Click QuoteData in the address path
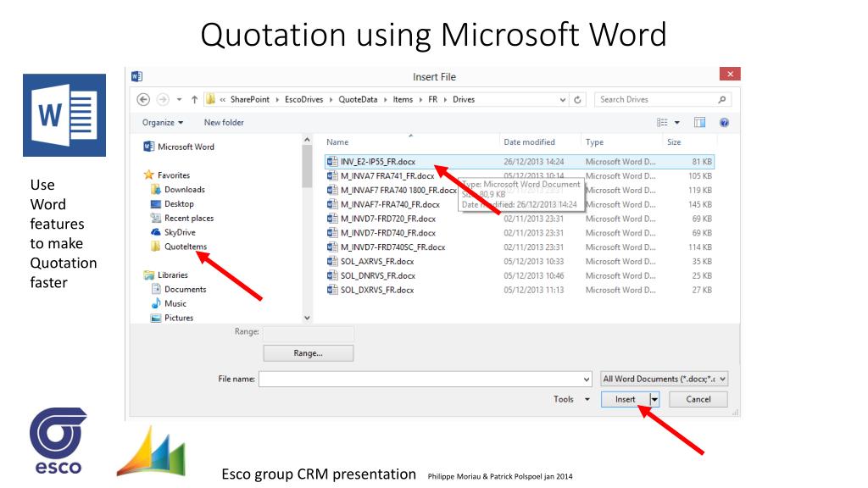Viewport: 868px width, 488px height. point(358,100)
